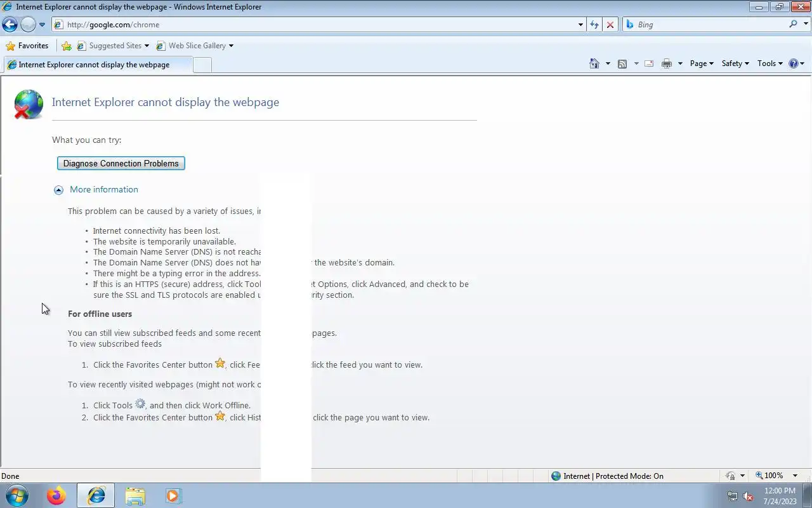The image size is (812, 508).
Task: Click the error globe icon
Action: point(29,105)
